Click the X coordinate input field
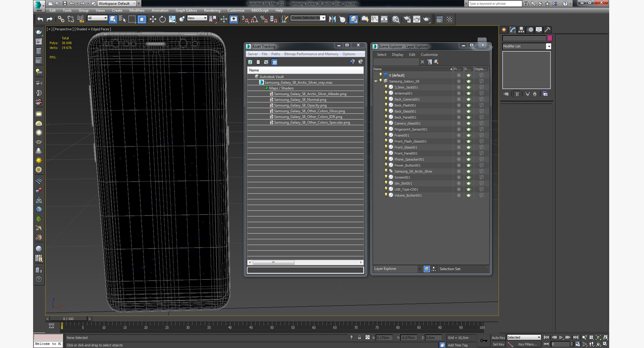644x348 pixels. click(384, 338)
